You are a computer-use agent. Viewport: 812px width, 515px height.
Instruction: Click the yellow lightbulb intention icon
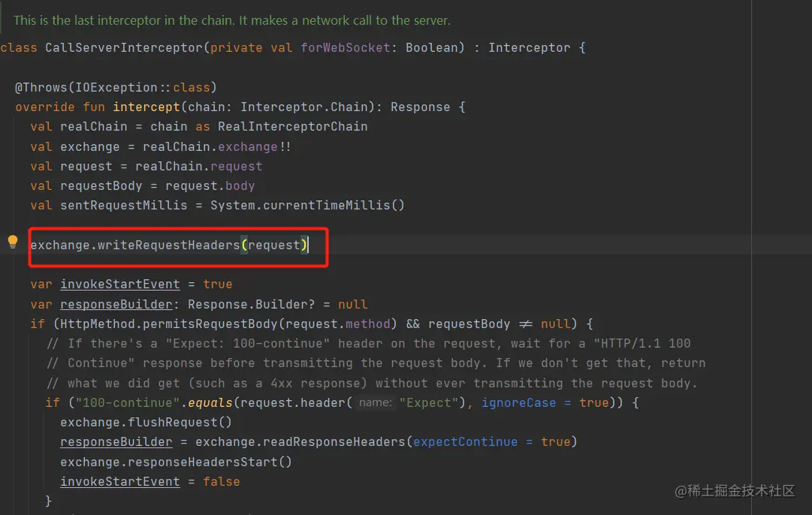[13, 242]
